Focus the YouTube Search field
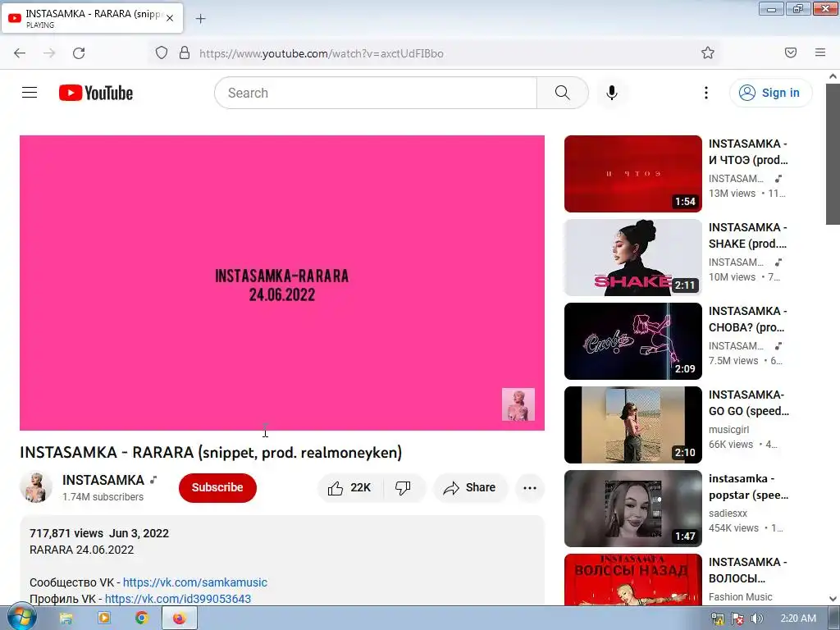 click(x=376, y=93)
